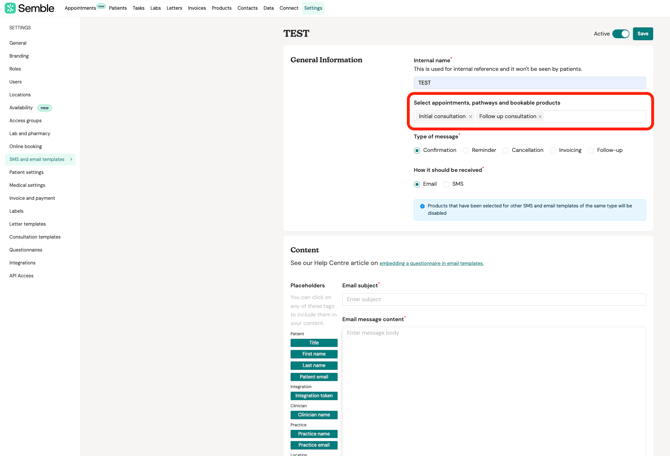Open API Access in sidebar

(x=21, y=276)
